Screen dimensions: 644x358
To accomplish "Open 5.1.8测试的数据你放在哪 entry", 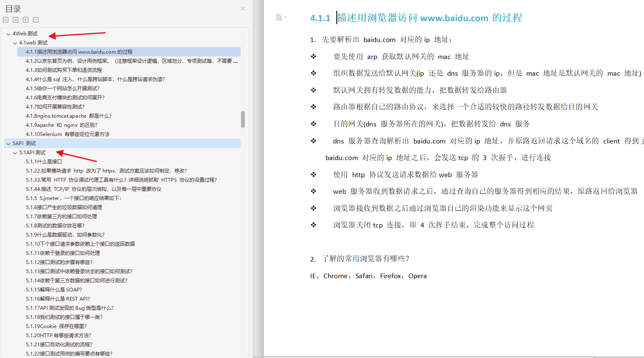I will 55,225.
